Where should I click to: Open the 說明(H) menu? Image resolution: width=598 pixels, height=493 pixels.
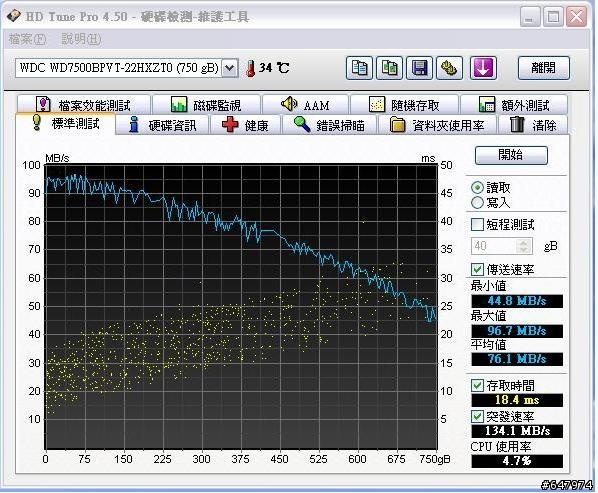[x=81, y=39]
